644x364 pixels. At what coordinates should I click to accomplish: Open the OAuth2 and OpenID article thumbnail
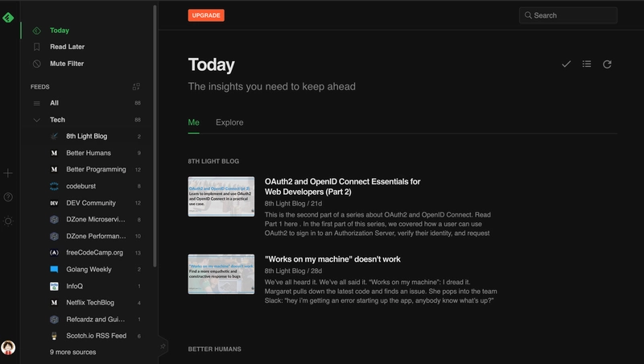click(x=221, y=196)
